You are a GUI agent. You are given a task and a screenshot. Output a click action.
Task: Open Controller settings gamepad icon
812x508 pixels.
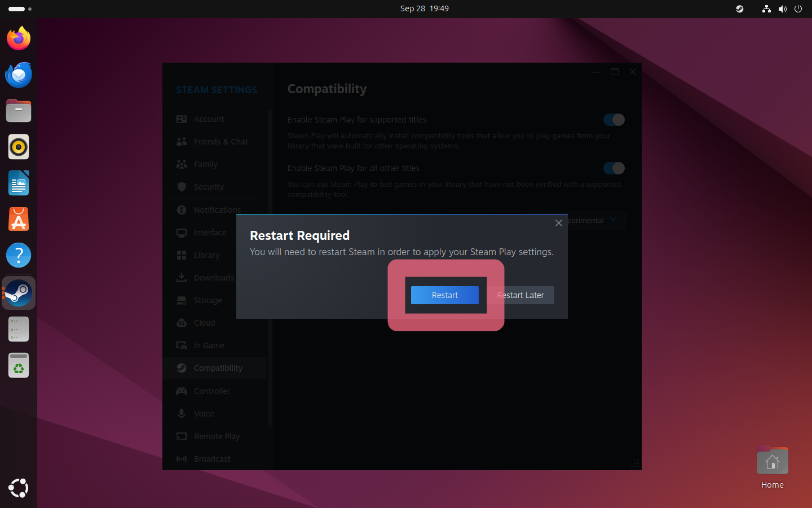(182, 391)
